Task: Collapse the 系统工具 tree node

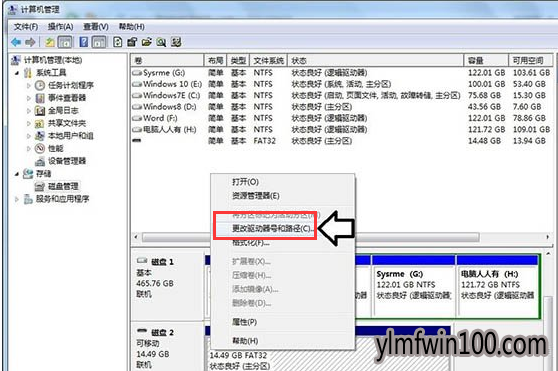Action: click(17, 73)
